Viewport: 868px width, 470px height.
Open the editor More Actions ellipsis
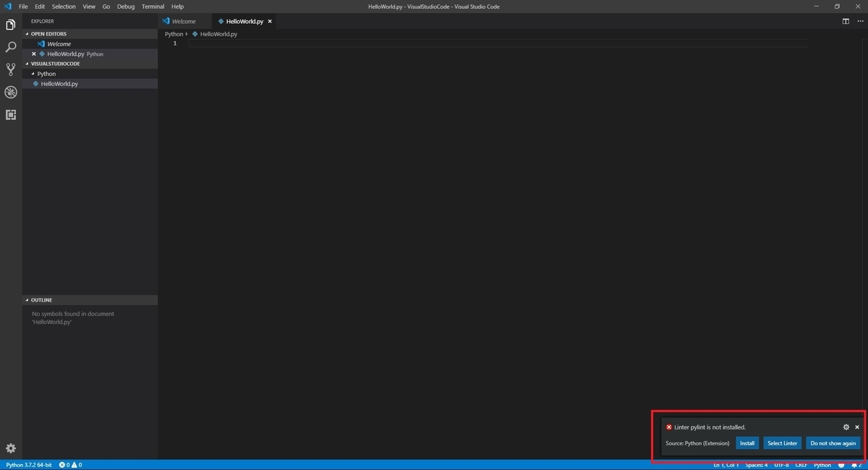point(859,21)
